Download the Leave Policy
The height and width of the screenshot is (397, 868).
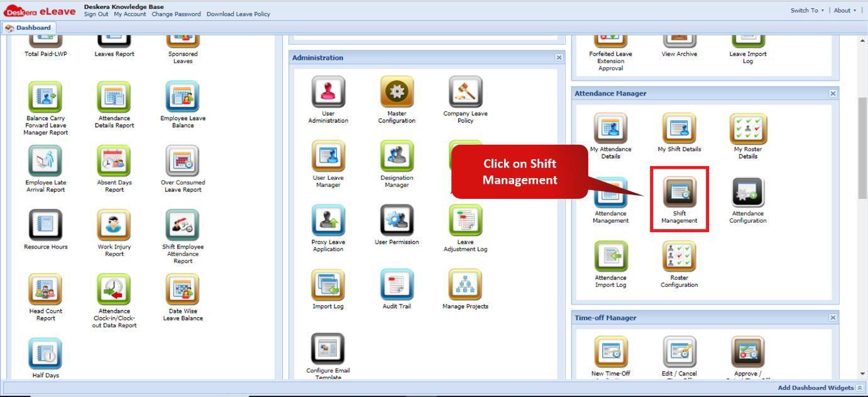[238, 14]
